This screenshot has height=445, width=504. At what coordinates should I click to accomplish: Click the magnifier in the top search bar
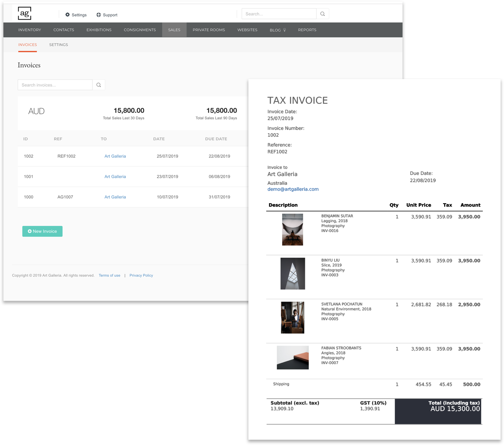[x=323, y=14]
